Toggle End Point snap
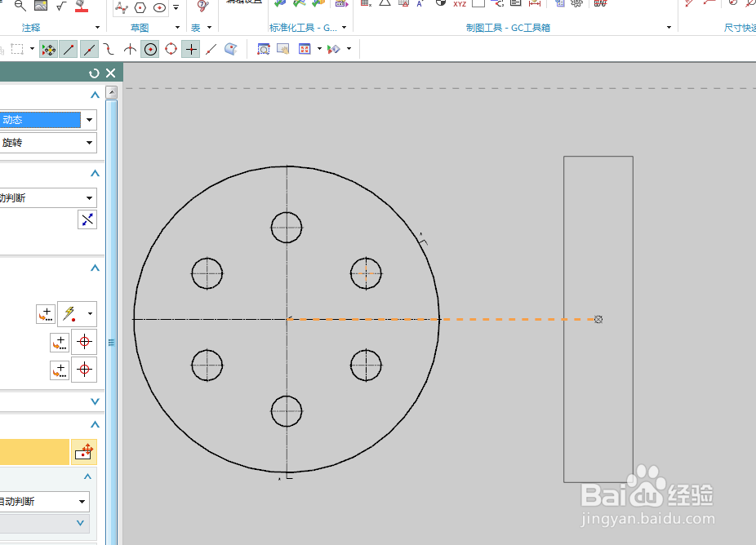 point(69,49)
